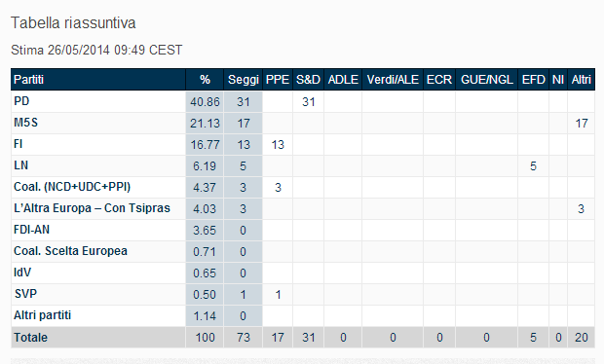Screen dimensions: 604x364
Task: Click the 'ECR' column header
Action: [439, 80]
